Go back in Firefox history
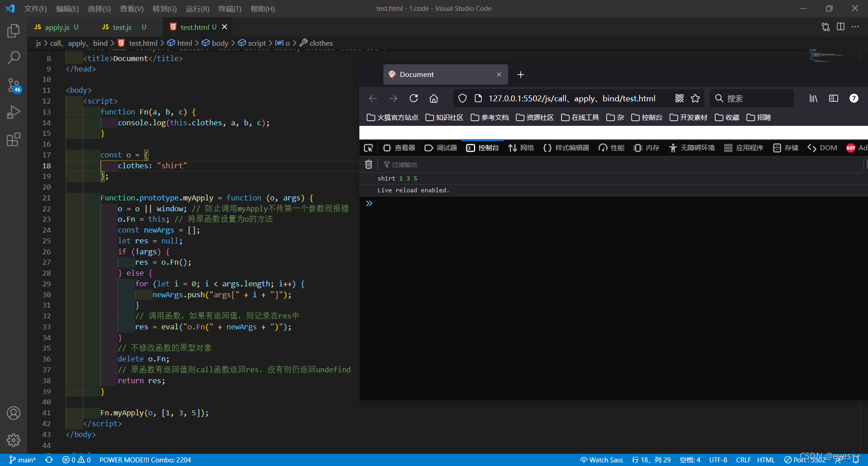868x466 pixels. click(x=373, y=98)
